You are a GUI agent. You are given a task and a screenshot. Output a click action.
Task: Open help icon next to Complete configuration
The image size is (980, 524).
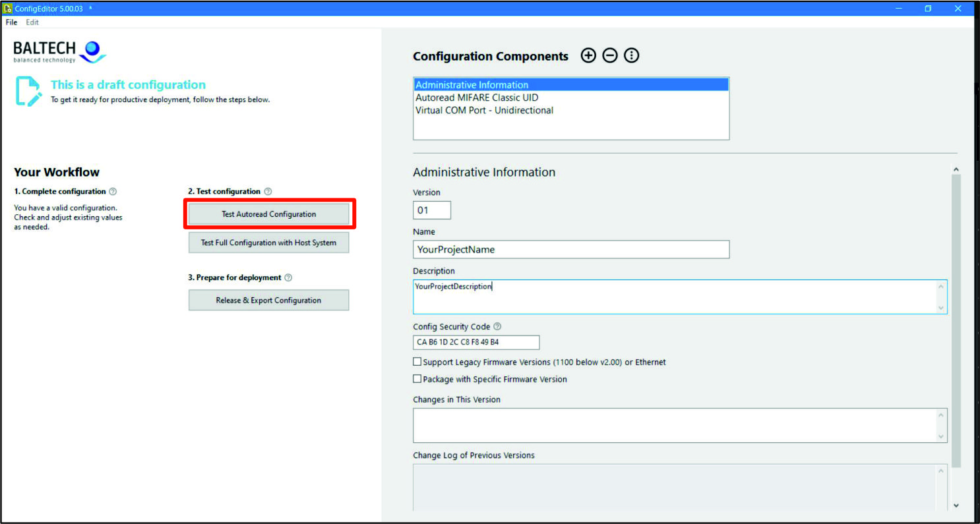pos(113,192)
